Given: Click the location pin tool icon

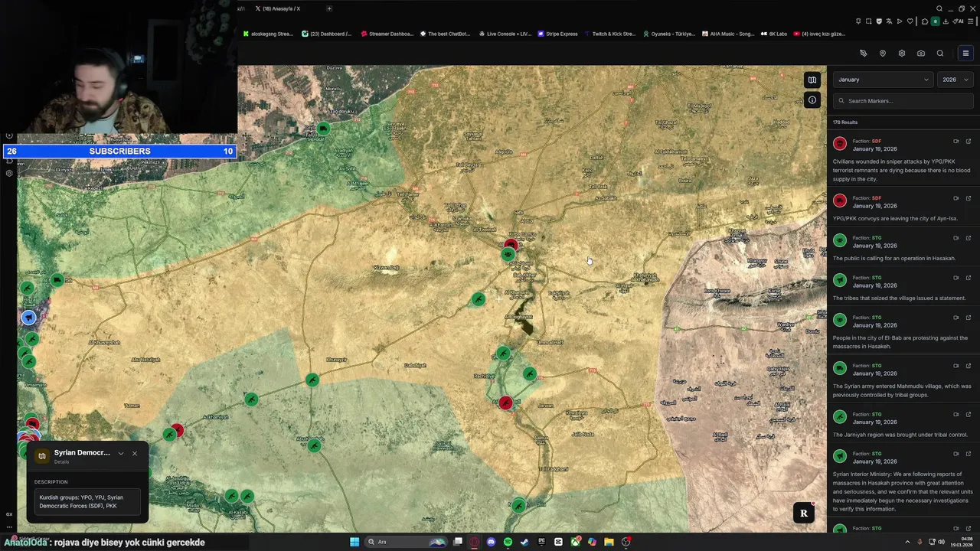Looking at the screenshot, I should pos(883,54).
